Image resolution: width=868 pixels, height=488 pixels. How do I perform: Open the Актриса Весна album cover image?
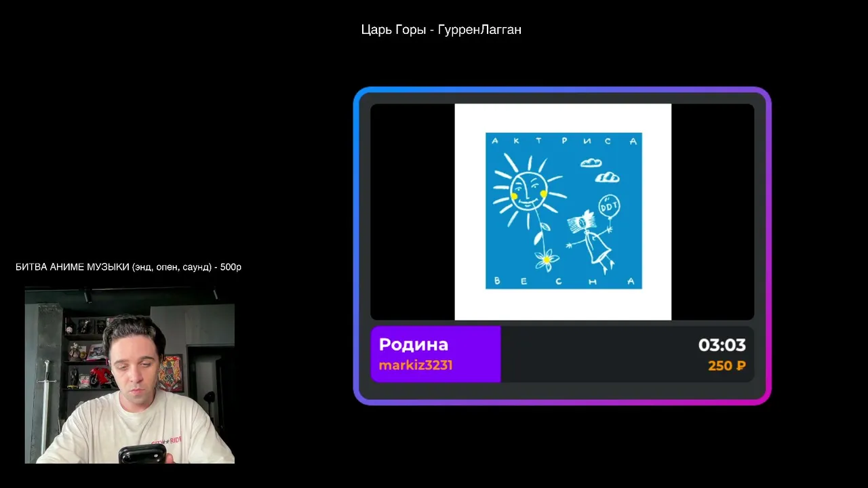tap(563, 211)
